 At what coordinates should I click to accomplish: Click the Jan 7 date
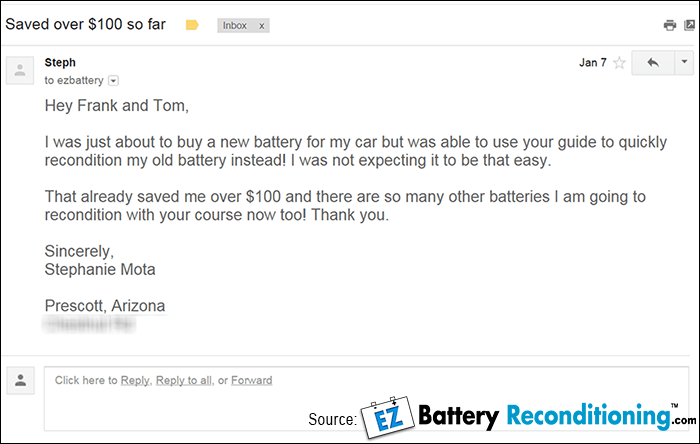tap(592, 63)
